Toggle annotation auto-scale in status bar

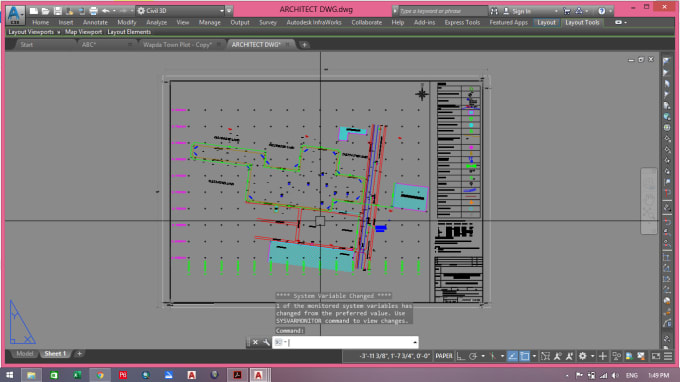click(569, 356)
